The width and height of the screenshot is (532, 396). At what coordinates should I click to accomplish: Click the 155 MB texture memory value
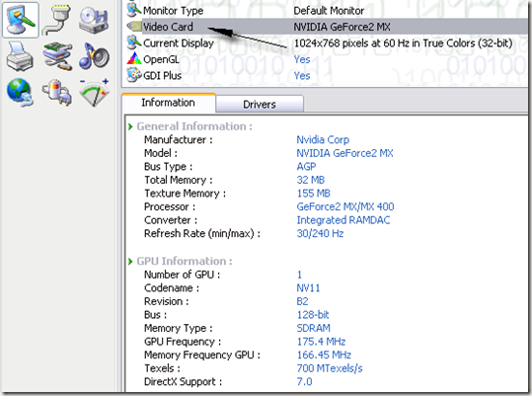tap(314, 194)
